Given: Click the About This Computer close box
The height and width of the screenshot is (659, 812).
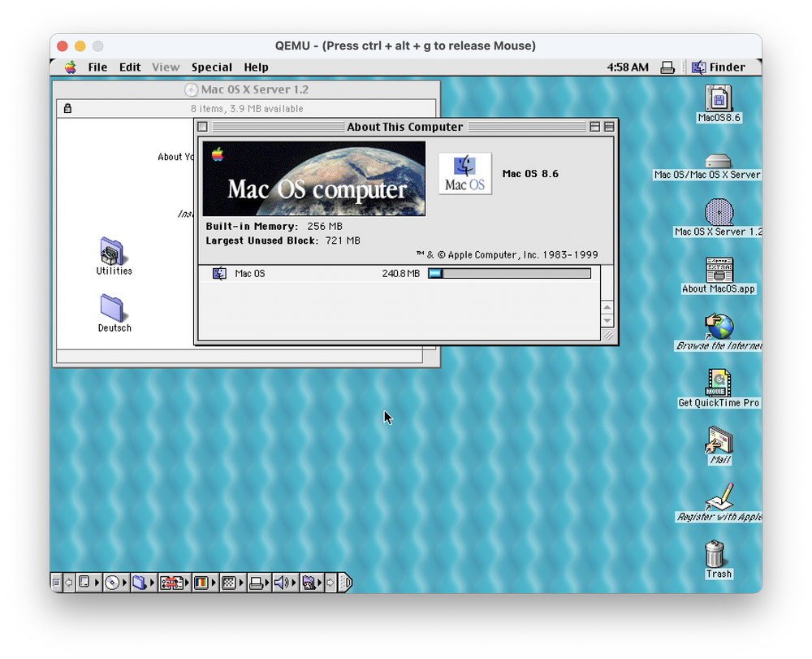Looking at the screenshot, I should tap(203, 127).
